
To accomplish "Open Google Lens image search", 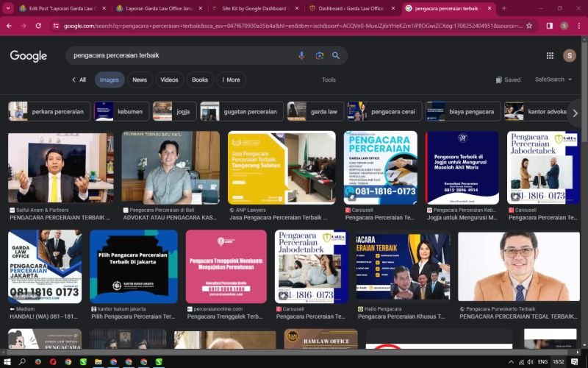I will [319, 55].
